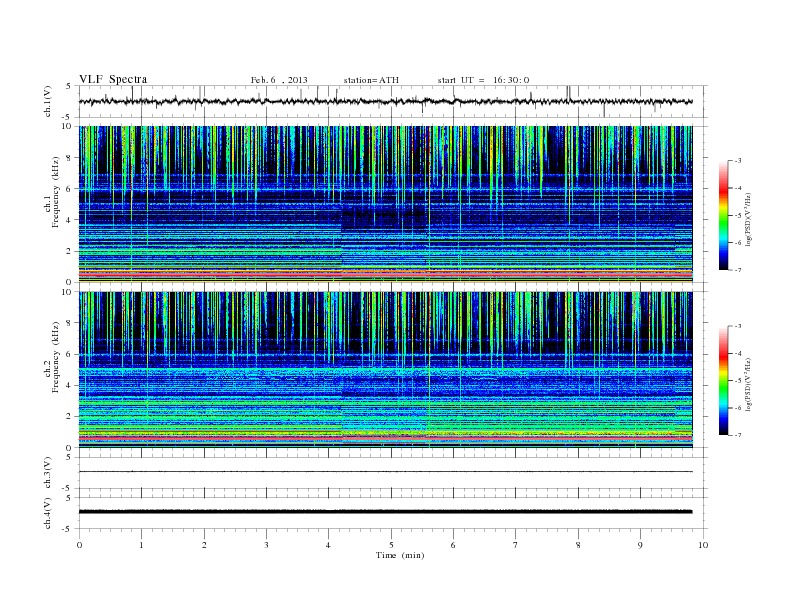Select the "Time (min)" axis title

400,555
